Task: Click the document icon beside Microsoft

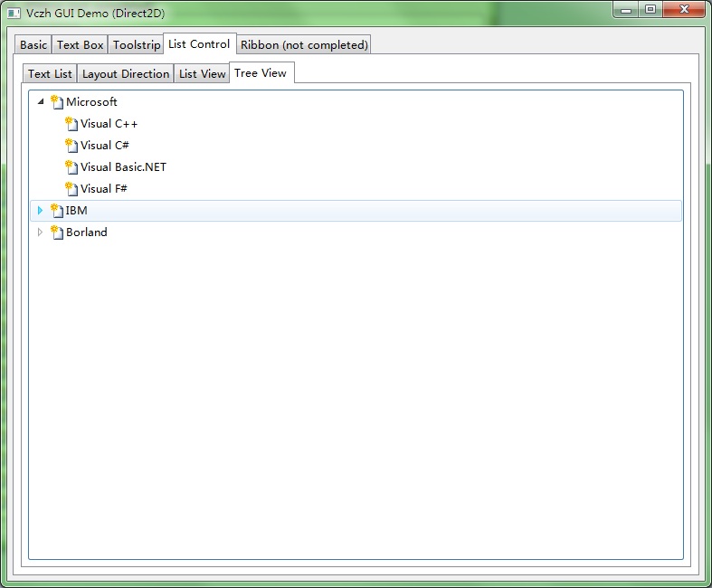Action: (x=57, y=102)
